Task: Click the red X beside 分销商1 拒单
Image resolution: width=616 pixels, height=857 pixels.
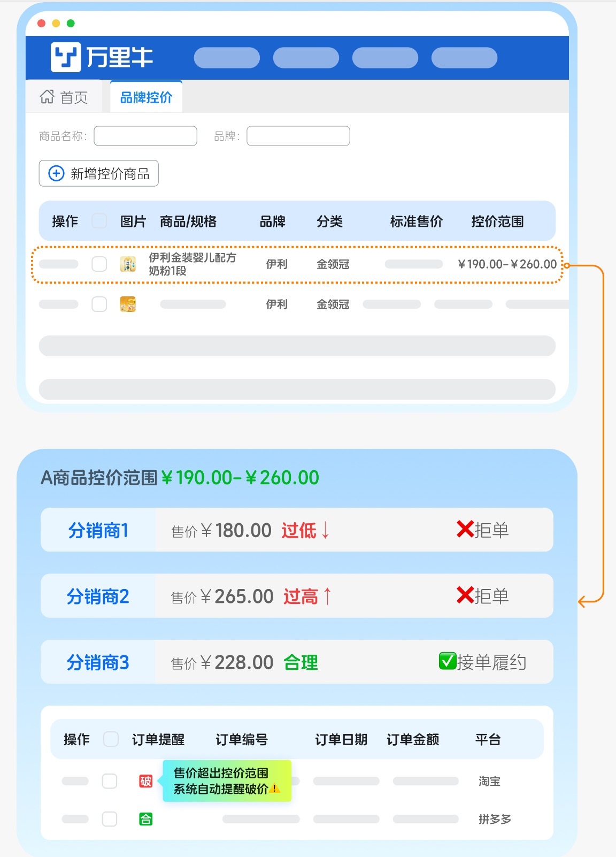Action: pyautogui.click(x=465, y=530)
